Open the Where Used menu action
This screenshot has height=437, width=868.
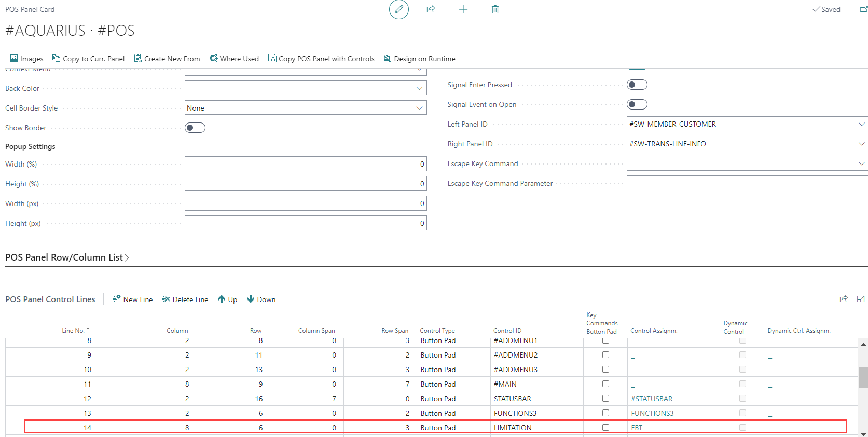(x=234, y=59)
